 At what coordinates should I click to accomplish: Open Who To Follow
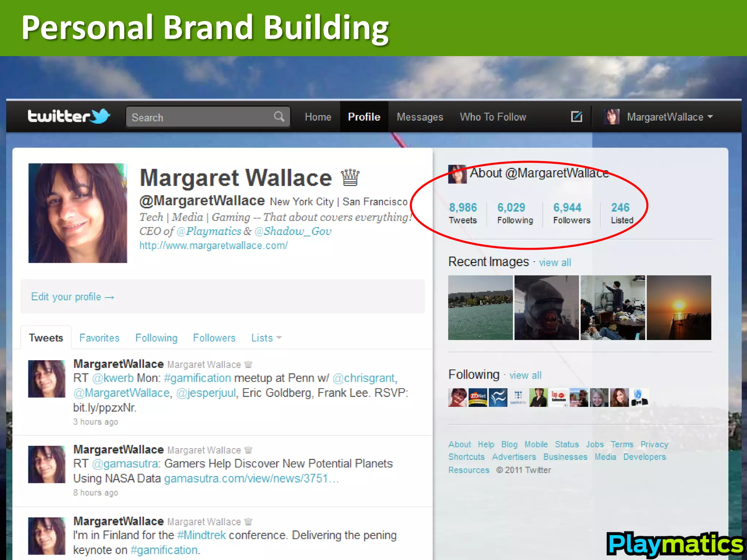(x=493, y=117)
